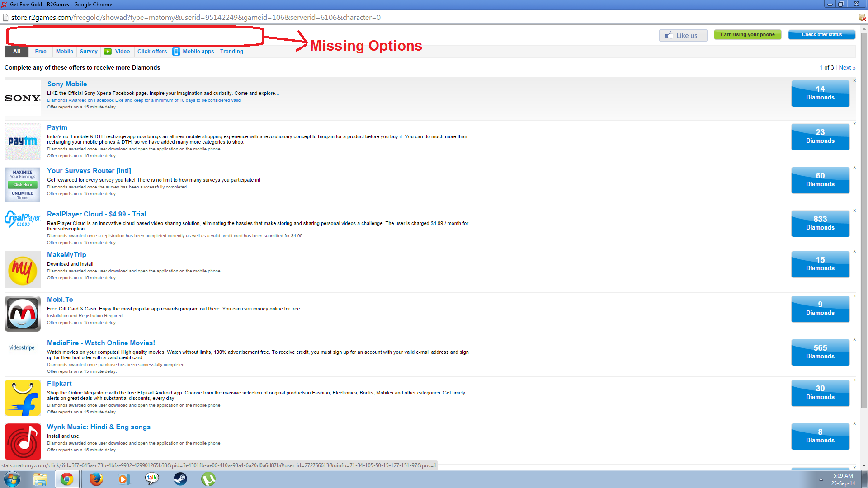Go to Next offers page
The image size is (868, 488).
(847, 68)
